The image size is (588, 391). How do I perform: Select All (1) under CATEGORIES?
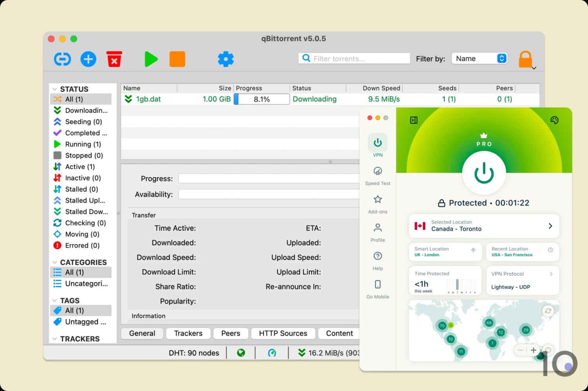coord(81,272)
